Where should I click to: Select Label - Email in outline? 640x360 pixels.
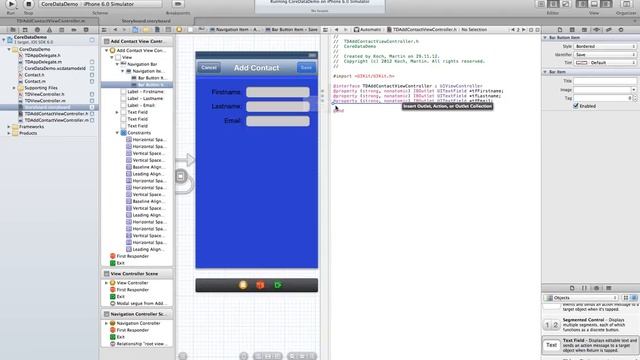coord(141,105)
